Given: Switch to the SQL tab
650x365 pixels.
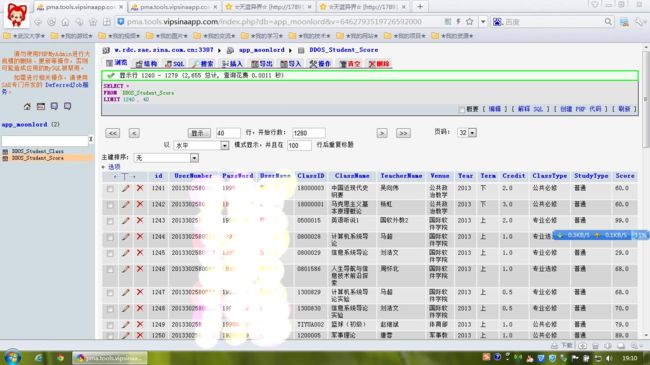Looking at the screenshot, I should [175, 64].
